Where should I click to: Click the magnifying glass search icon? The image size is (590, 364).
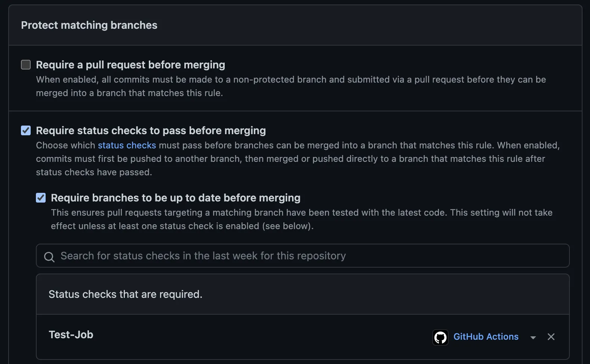[x=49, y=257]
